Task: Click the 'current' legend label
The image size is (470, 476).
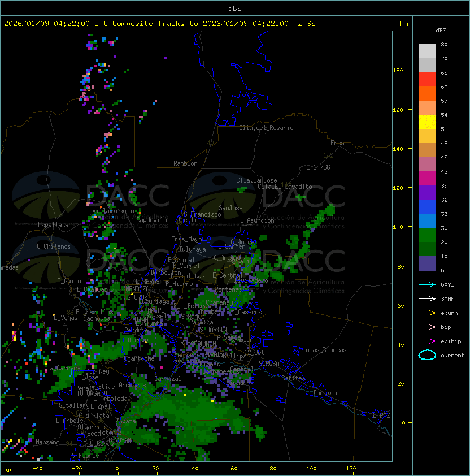Action: tap(452, 356)
